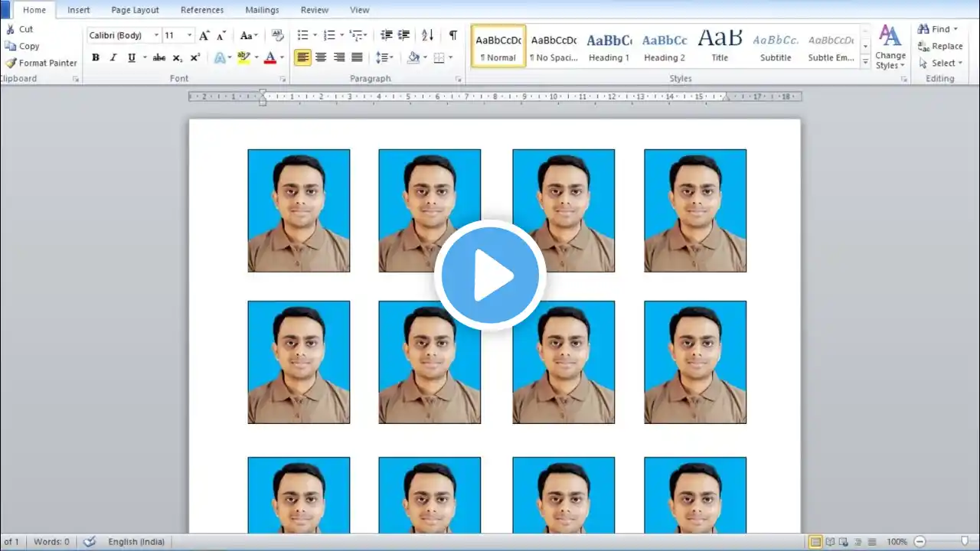This screenshot has width=980, height=551.
Task: Expand the Styles gallery More arrow
Action: (865, 64)
